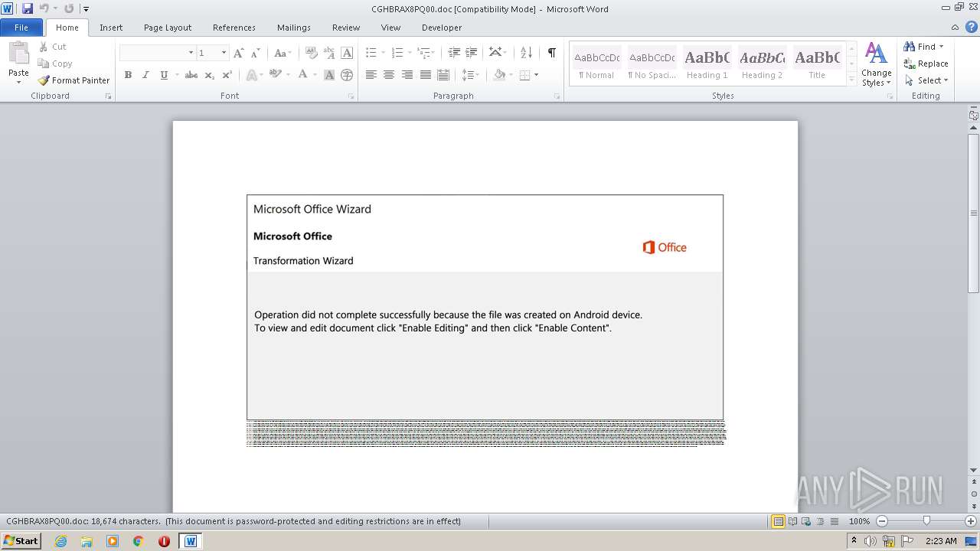Decrease paragraph indent
This screenshot has height=551, width=980.
click(x=454, y=53)
